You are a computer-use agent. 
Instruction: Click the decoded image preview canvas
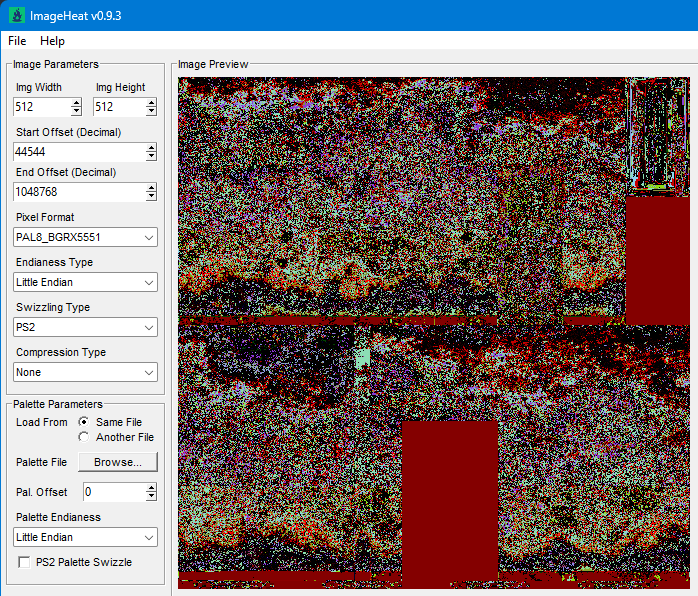pos(434,333)
